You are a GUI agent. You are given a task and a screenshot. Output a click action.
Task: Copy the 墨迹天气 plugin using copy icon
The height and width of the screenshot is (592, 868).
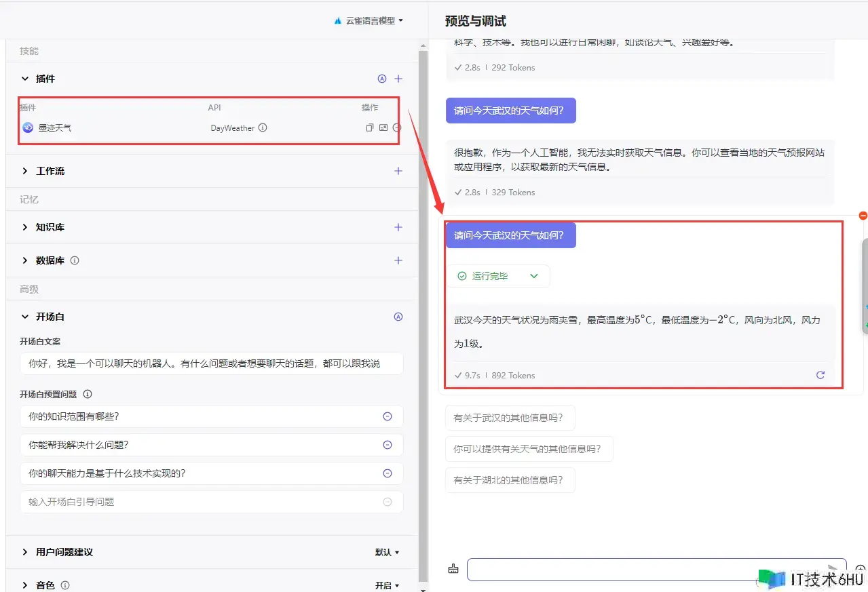click(x=370, y=127)
